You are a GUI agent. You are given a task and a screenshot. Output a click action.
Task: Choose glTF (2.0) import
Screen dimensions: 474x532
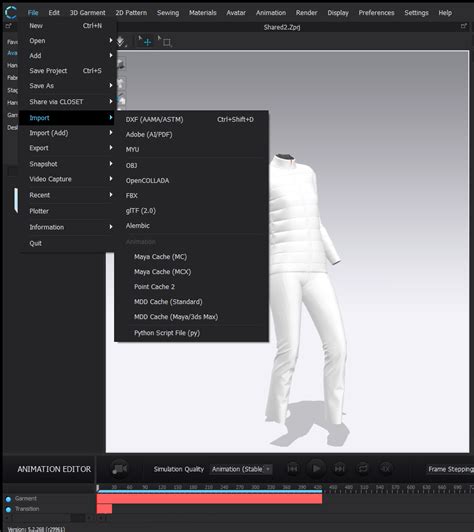(192, 211)
